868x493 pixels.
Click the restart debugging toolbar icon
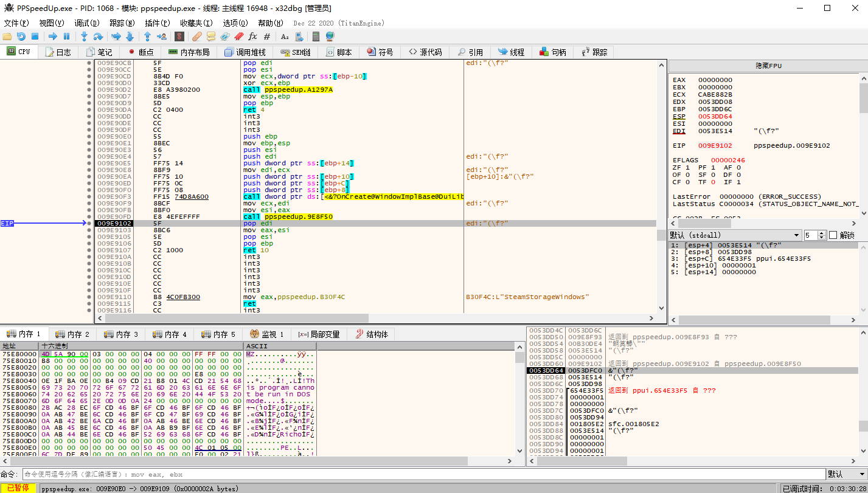click(21, 36)
